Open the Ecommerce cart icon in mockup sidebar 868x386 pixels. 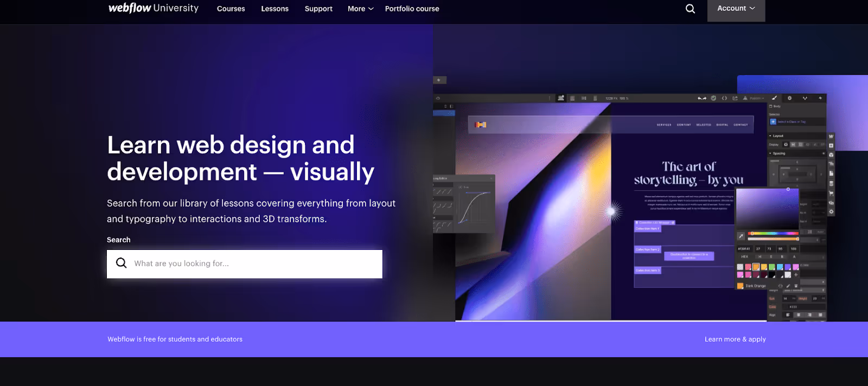(x=831, y=193)
